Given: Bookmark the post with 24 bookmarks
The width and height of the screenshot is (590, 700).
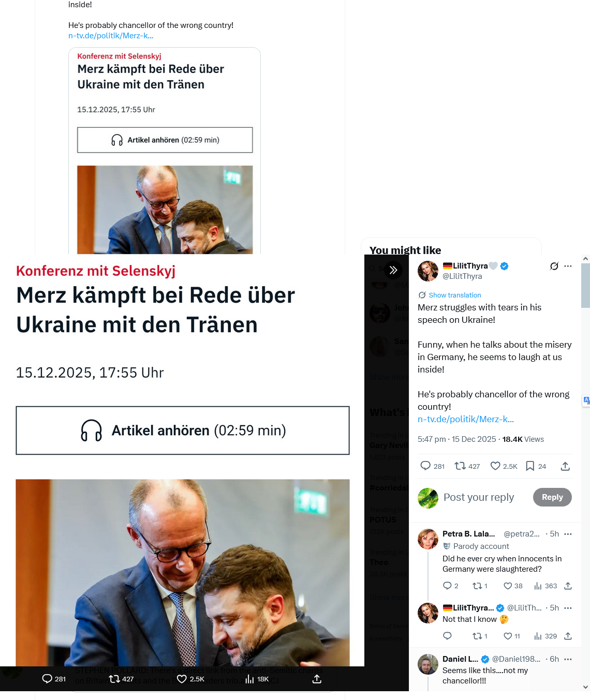Looking at the screenshot, I should click(x=536, y=466).
